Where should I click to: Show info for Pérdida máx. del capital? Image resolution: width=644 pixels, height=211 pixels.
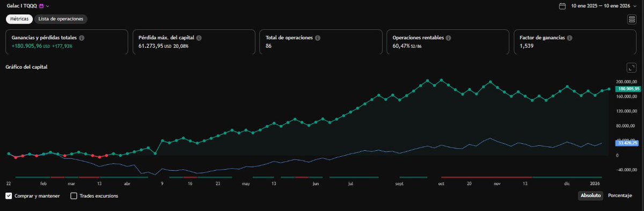[199, 38]
